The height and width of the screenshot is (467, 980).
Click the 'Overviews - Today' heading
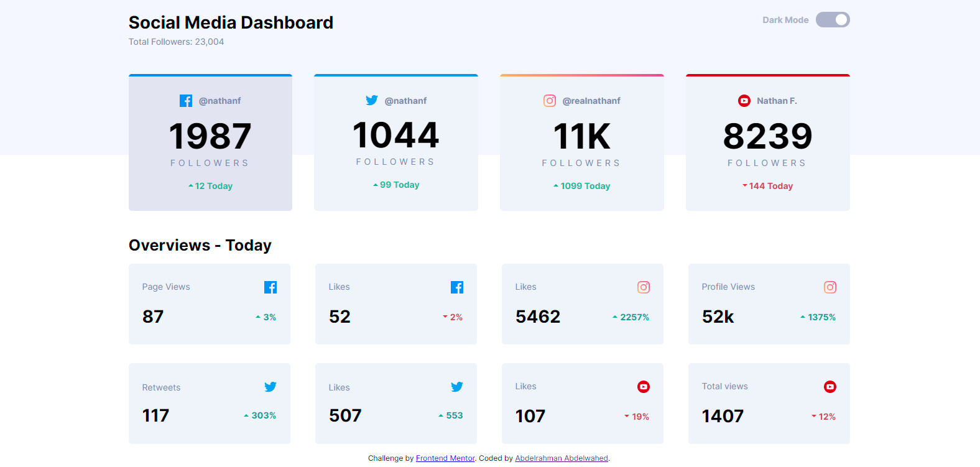200,245
